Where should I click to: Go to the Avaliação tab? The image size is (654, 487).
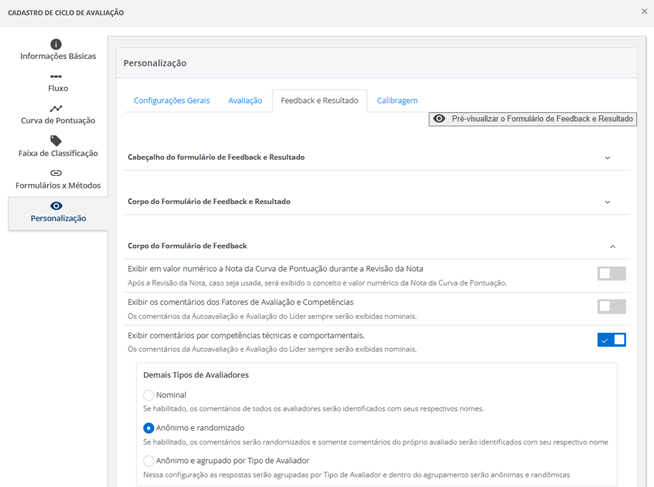tap(245, 101)
